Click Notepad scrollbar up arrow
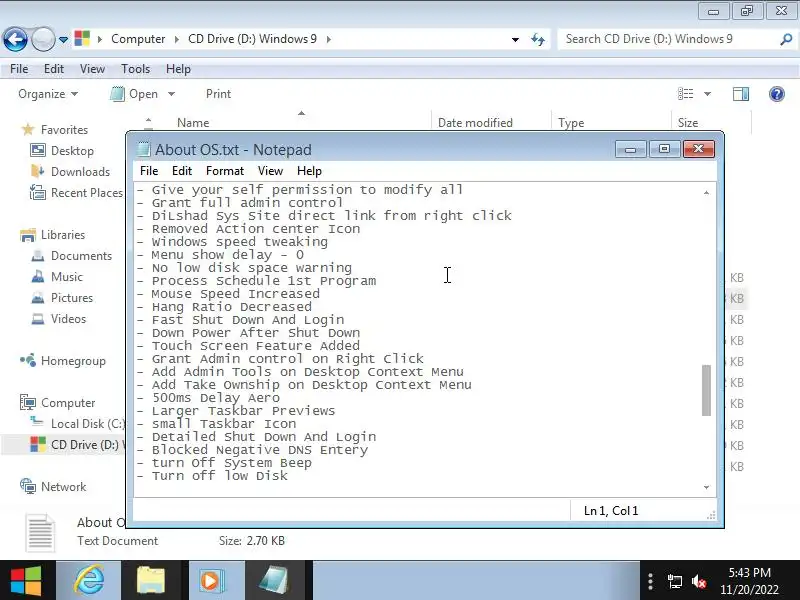This screenshot has width=800, height=600. click(x=707, y=193)
